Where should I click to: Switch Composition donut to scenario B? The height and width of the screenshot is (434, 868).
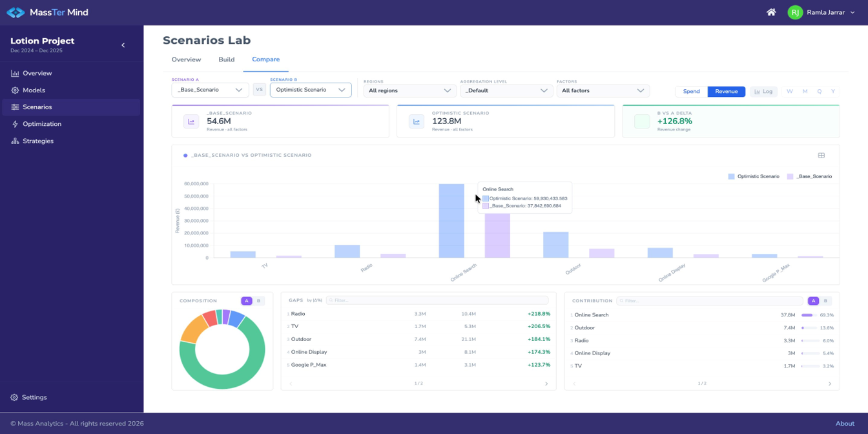(259, 301)
